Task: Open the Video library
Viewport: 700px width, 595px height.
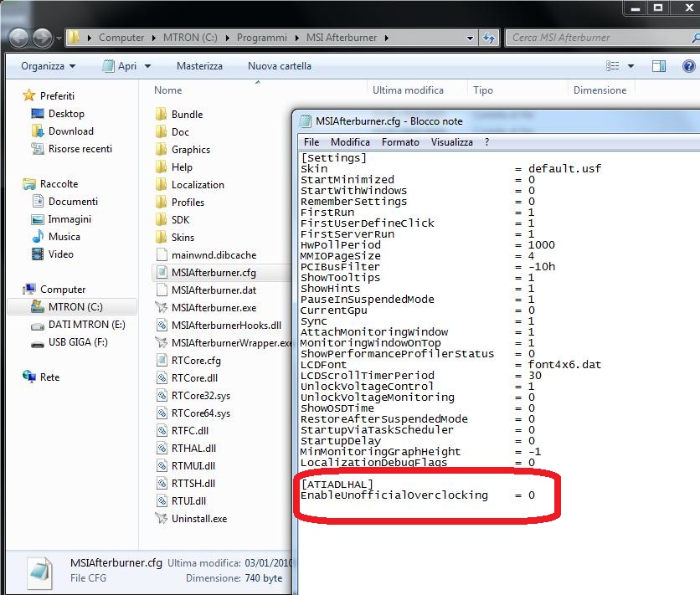Action: pos(53,254)
